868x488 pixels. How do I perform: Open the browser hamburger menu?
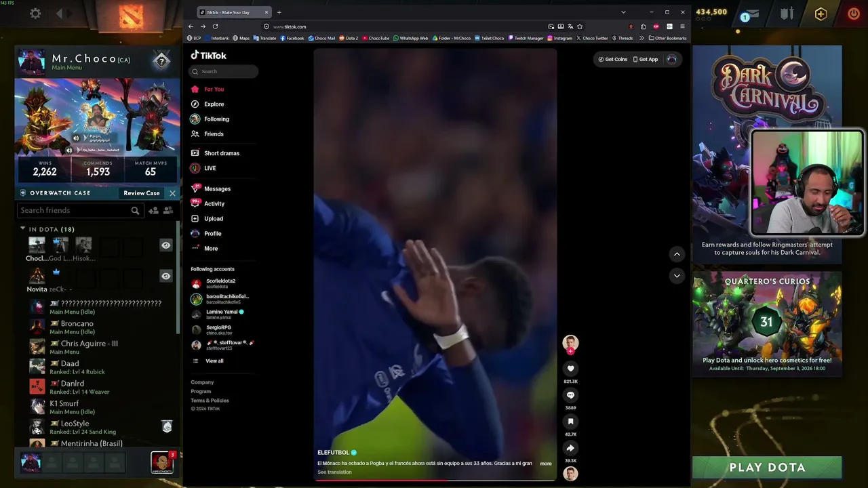click(682, 26)
